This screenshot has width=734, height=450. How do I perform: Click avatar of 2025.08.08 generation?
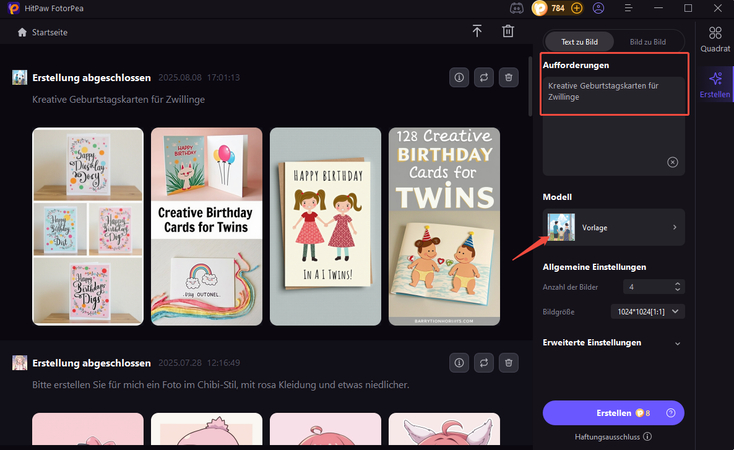tap(19, 77)
